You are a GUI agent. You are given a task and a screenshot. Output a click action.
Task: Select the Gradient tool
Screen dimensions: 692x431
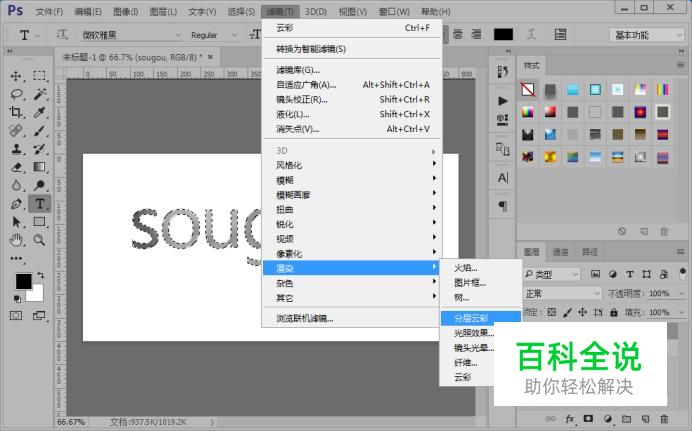[x=40, y=167]
